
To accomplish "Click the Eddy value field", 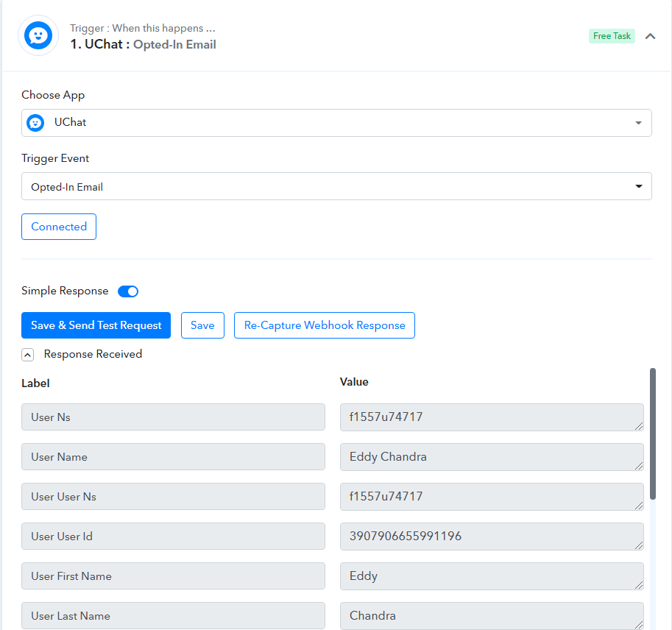I will pos(492,576).
